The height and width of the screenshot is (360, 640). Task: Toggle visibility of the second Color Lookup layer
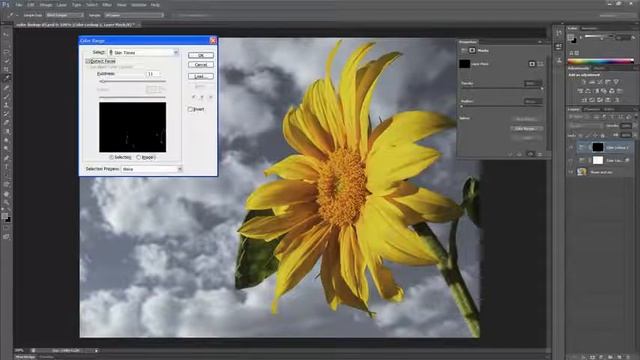(x=571, y=160)
